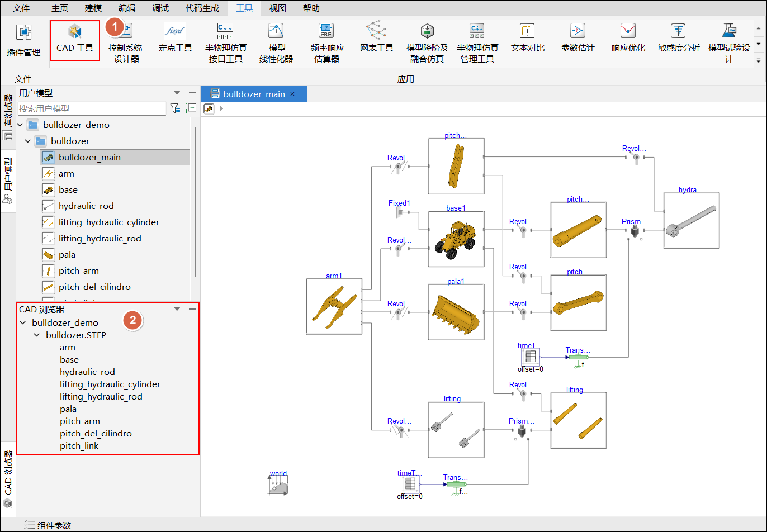This screenshot has width=767, height=532.
Task: Click the 搜索用户模型 search field
Action: [92, 108]
